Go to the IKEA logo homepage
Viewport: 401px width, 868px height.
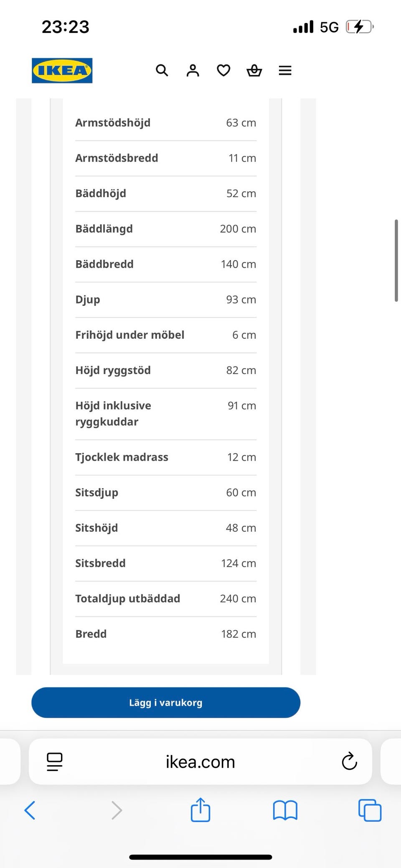[62, 71]
